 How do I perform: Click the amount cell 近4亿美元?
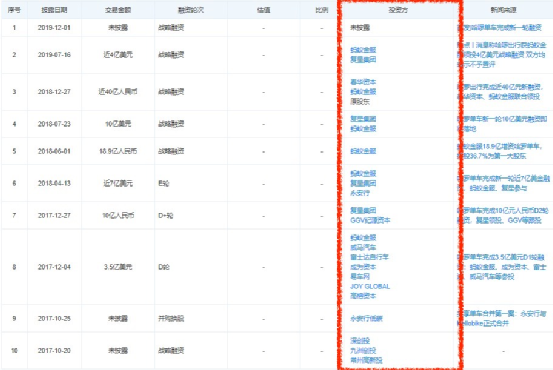click(x=118, y=55)
